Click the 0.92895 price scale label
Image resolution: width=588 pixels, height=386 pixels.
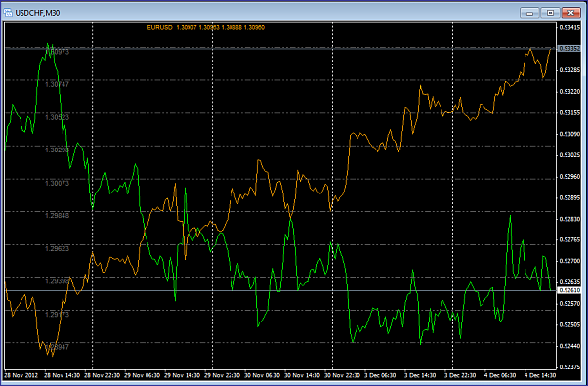tap(569, 197)
